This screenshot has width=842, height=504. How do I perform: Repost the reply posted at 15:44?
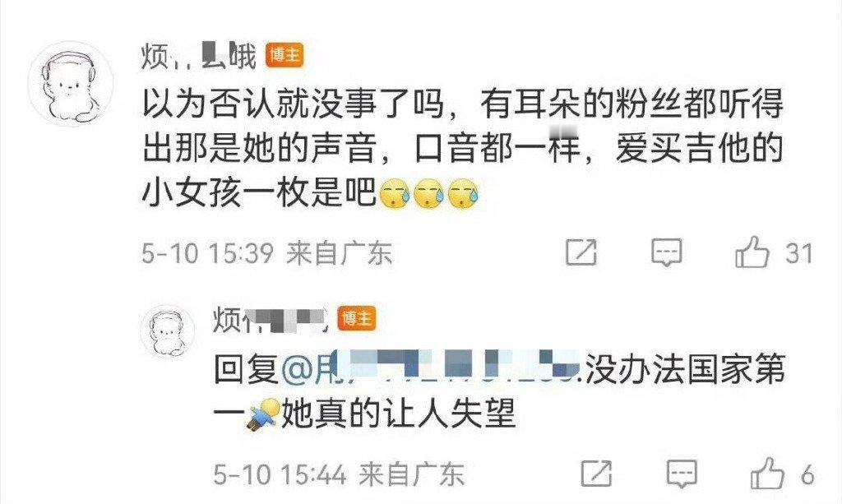(597, 474)
